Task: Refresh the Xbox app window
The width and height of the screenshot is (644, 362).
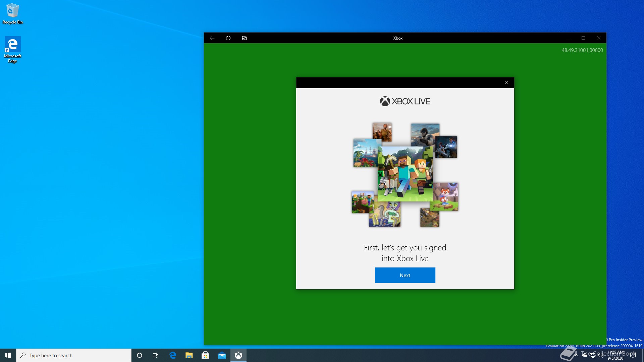Action: 228,38
